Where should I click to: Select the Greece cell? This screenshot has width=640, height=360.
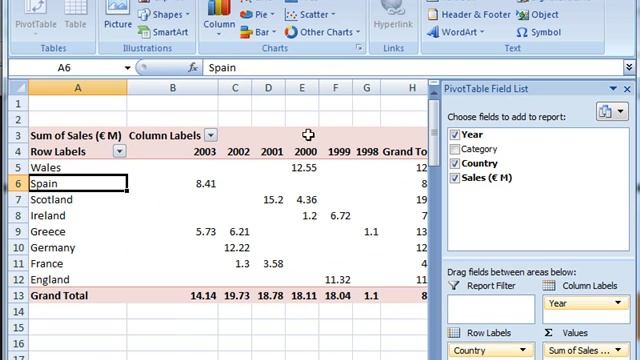(x=78, y=232)
